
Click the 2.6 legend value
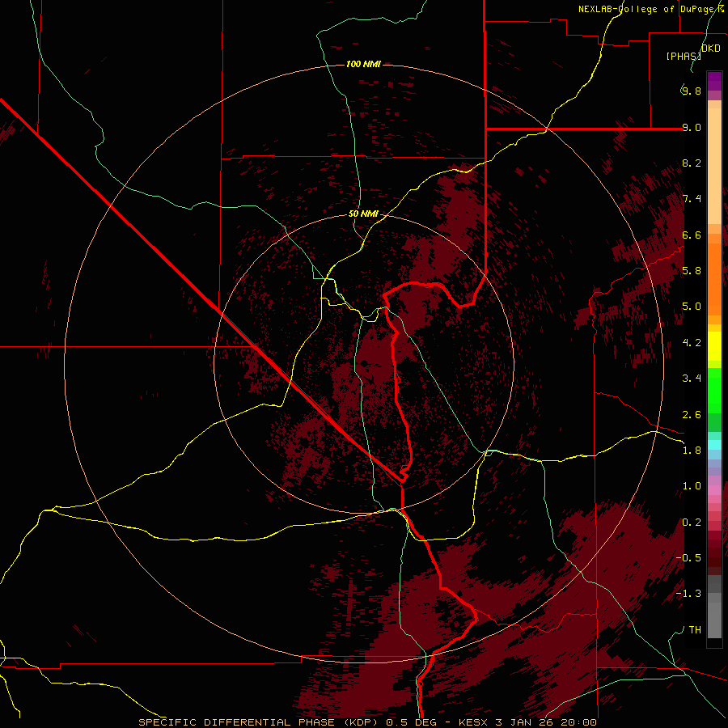(692, 415)
